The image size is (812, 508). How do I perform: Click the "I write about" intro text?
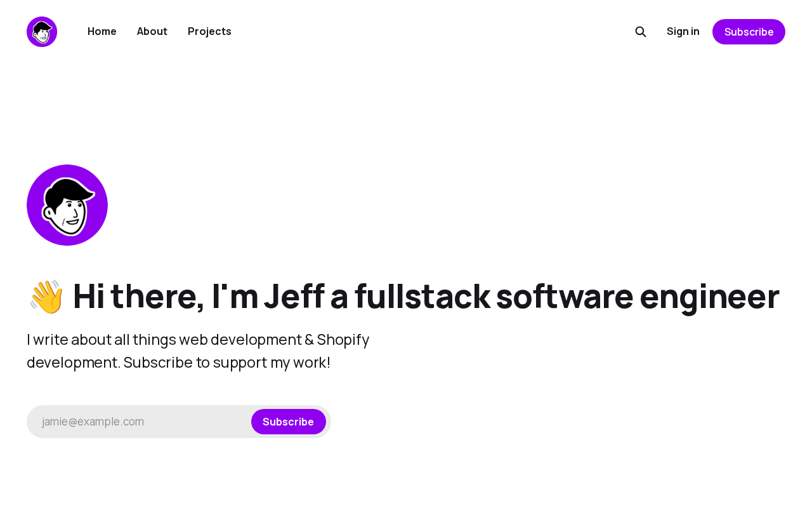69,340
